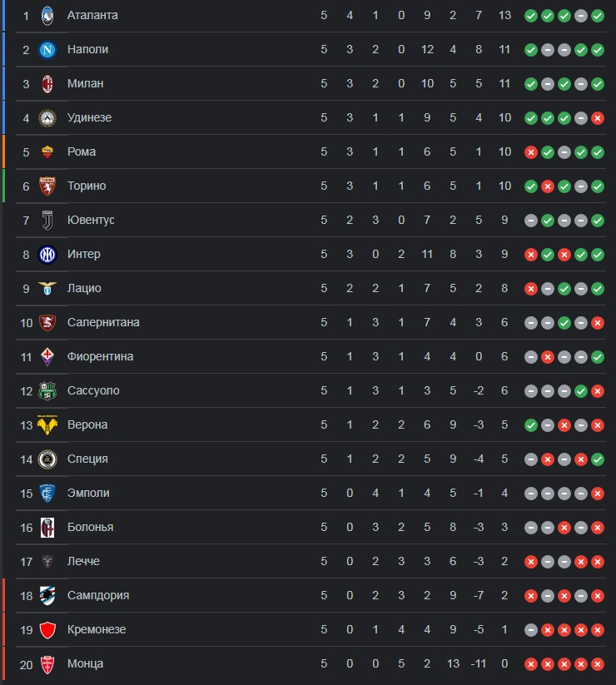Click the Verona yellow crest icon

click(47, 425)
